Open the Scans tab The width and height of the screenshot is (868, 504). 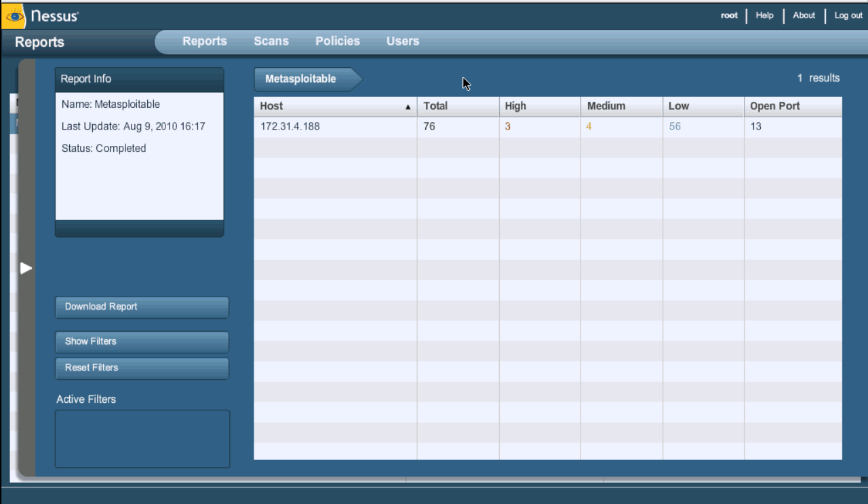(x=271, y=41)
